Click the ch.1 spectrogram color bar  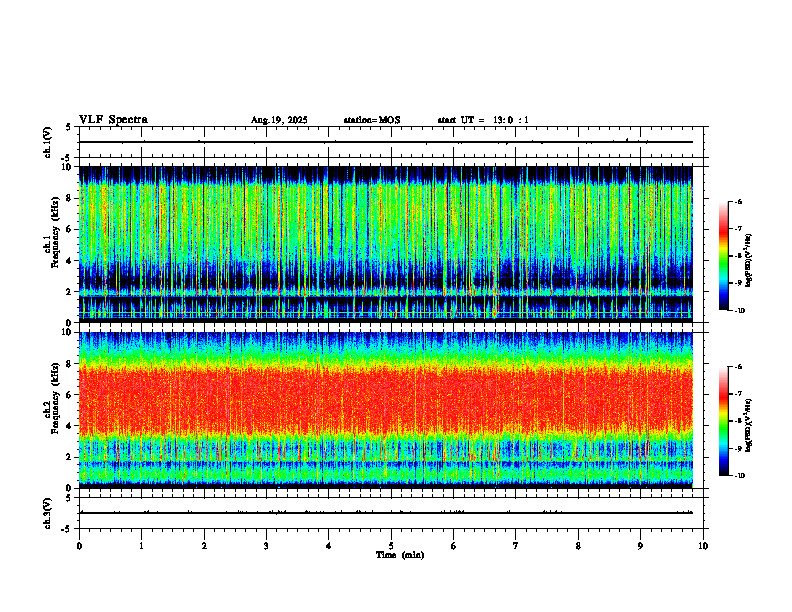(x=723, y=256)
